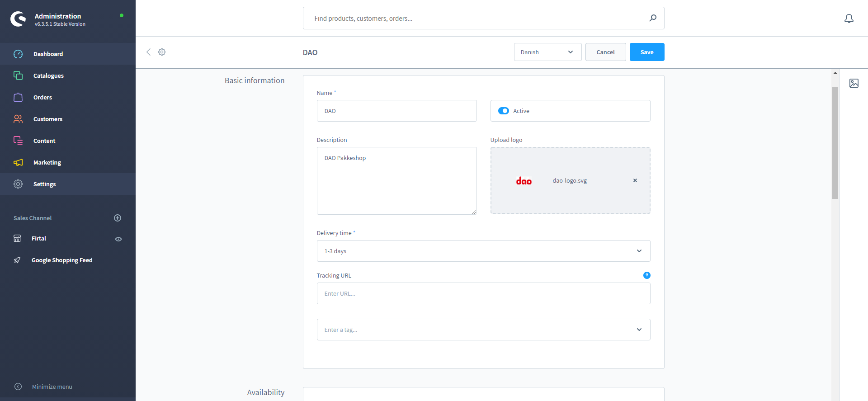Click the Settings gear icon in sidebar
The width and height of the screenshot is (868, 401).
coord(18,184)
